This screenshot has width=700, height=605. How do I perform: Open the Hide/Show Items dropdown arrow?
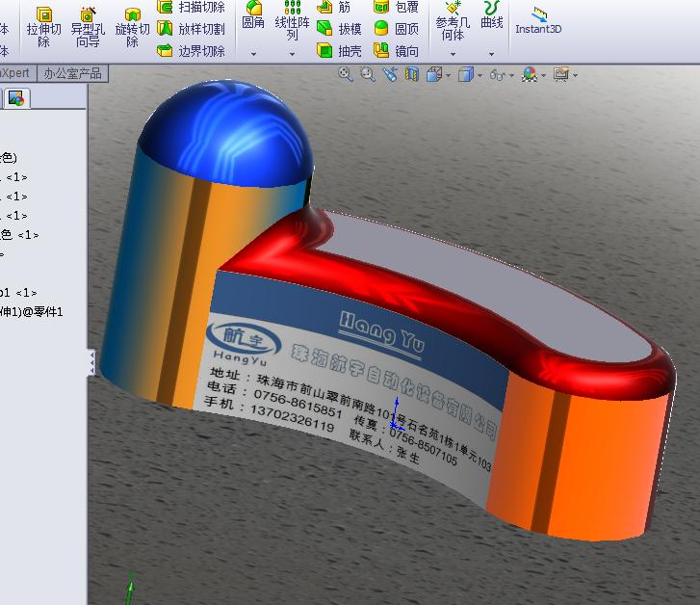pyautogui.click(x=511, y=75)
